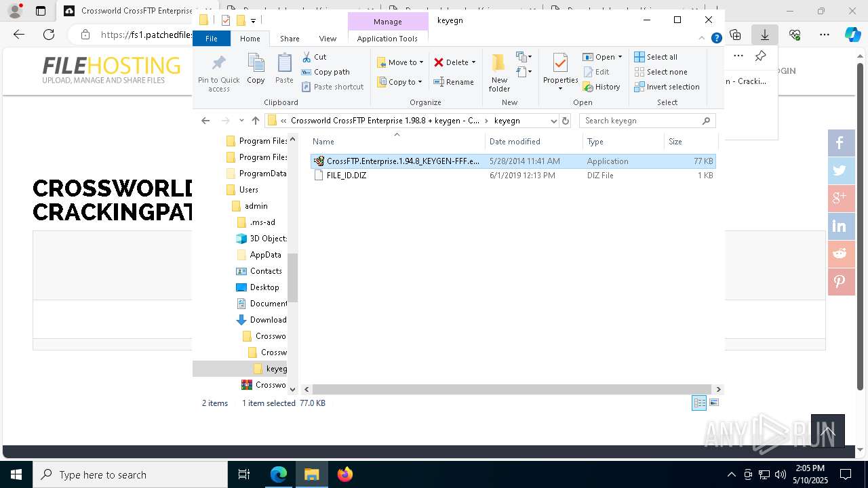The image size is (868, 488).
Task: Sort by Name column header
Action: (397, 141)
